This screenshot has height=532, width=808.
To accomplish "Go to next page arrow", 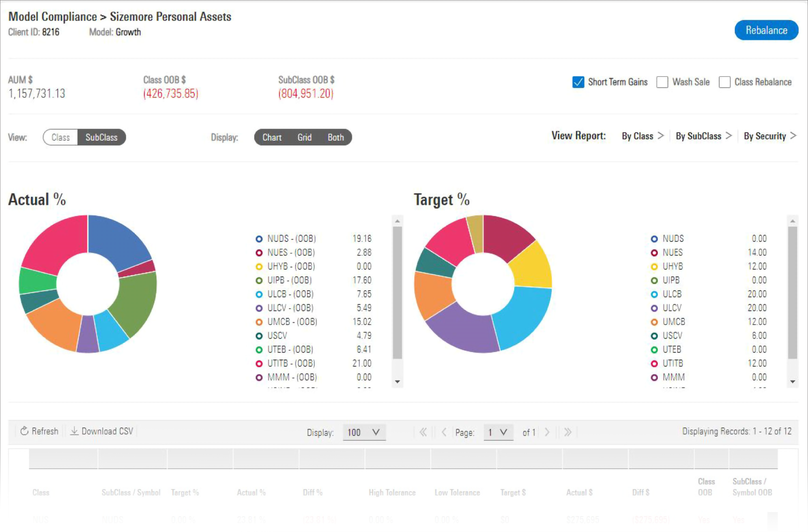I will (547, 432).
